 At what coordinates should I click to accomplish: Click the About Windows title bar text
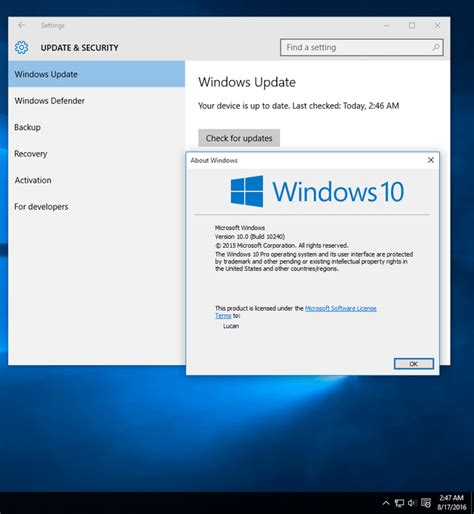coord(214,160)
